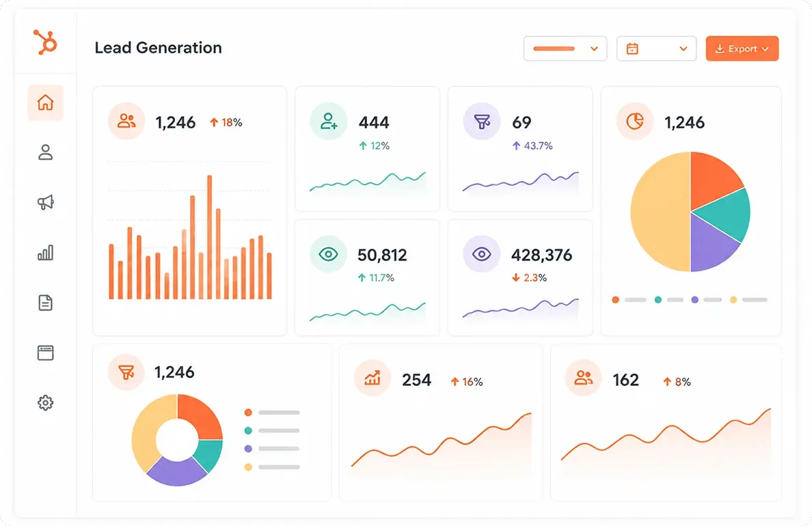Click the yellow legend dot under pie chart
The image size is (812, 526).
coord(733,300)
